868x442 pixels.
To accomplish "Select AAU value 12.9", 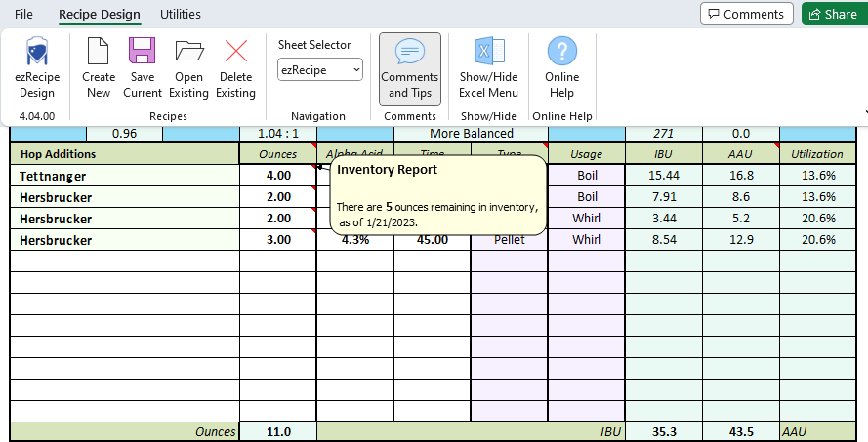I will [x=740, y=240].
